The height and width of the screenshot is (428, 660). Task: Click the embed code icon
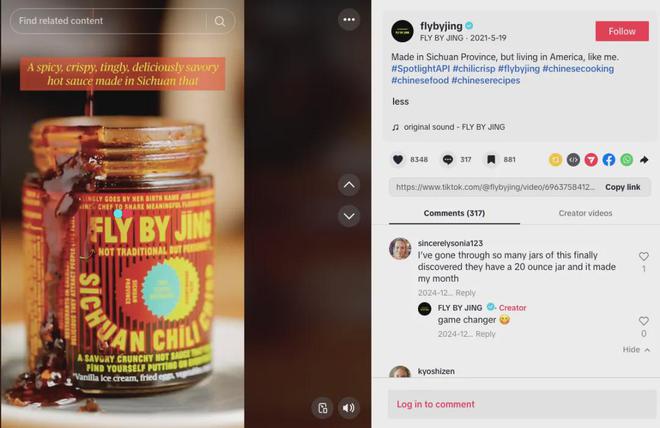coord(573,160)
